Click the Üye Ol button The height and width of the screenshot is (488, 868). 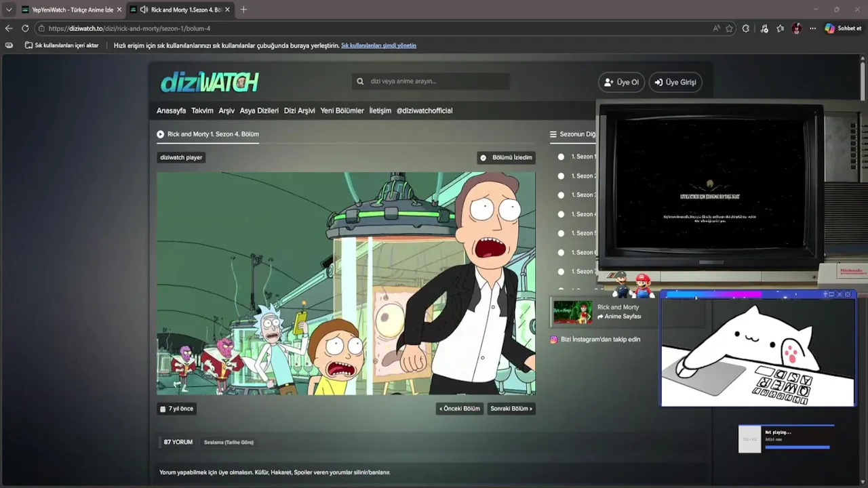pyautogui.click(x=621, y=82)
